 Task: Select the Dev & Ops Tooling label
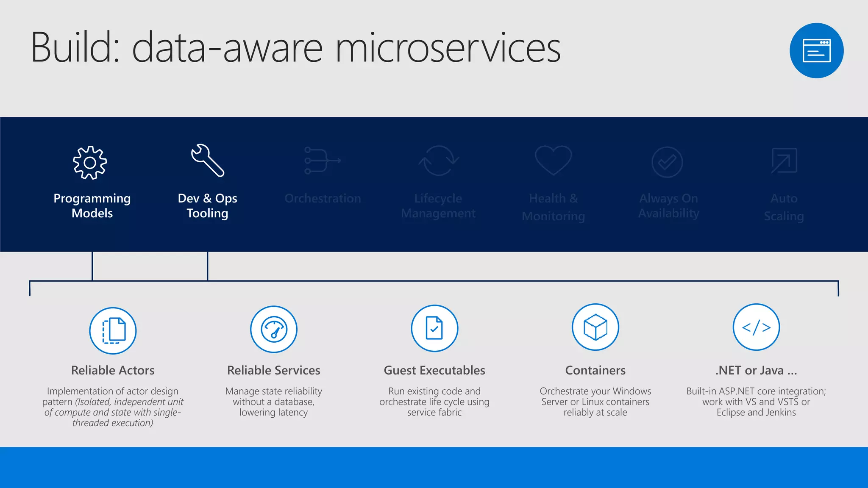(207, 206)
